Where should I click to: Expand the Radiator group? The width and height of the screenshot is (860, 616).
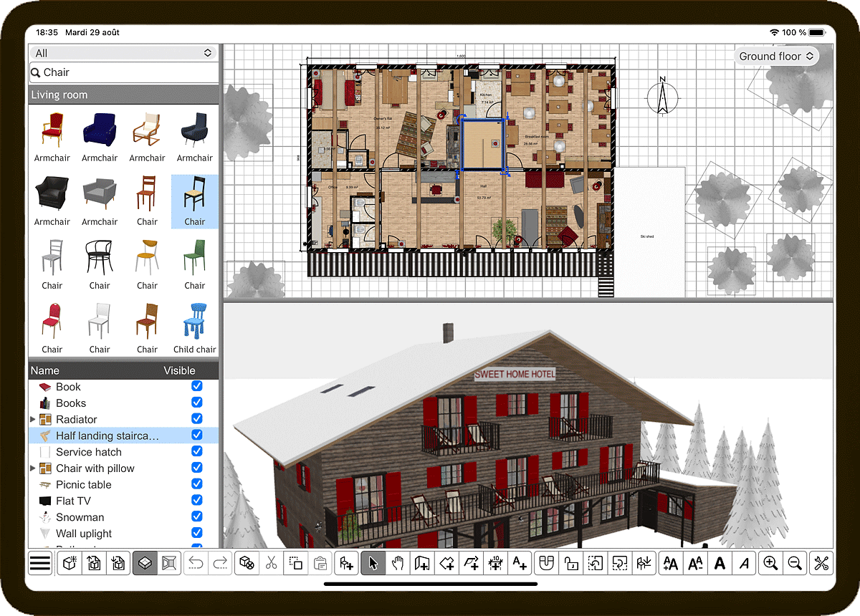(33, 420)
